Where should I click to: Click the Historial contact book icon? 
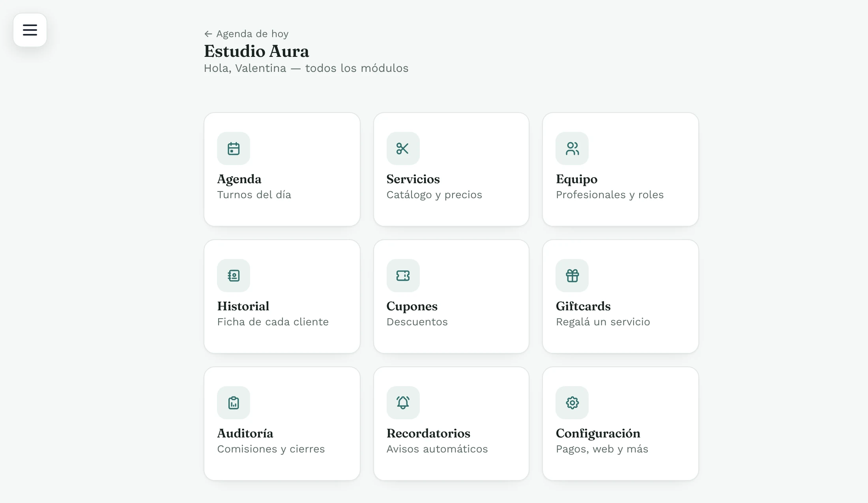(x=234, y=276)
